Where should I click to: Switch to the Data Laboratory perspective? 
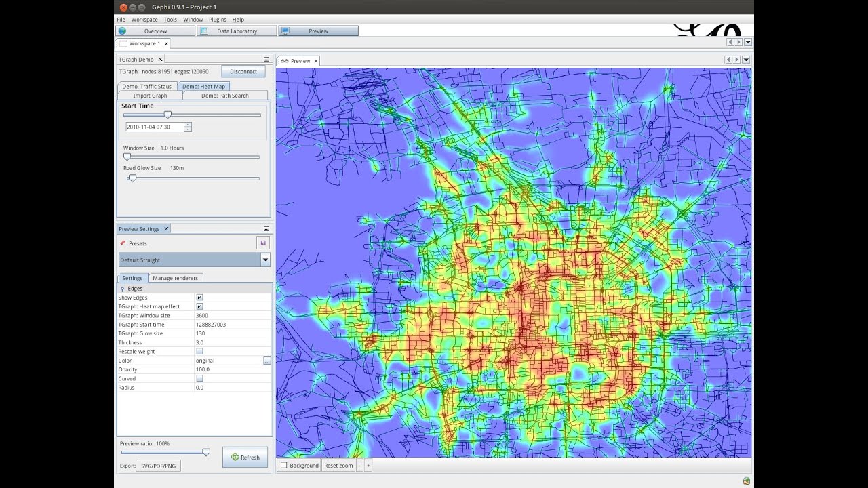click(x=237, y=31)
